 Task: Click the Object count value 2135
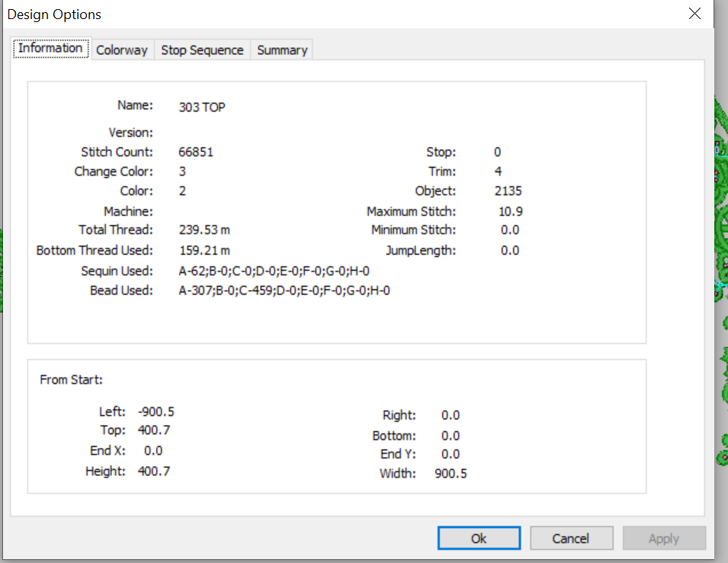point(508,191)
